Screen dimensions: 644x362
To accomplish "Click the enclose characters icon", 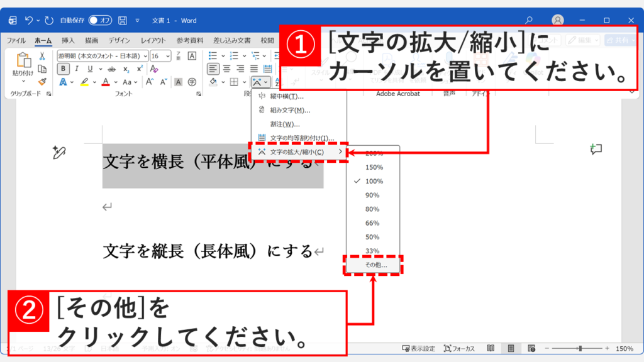I will point(192,82).
